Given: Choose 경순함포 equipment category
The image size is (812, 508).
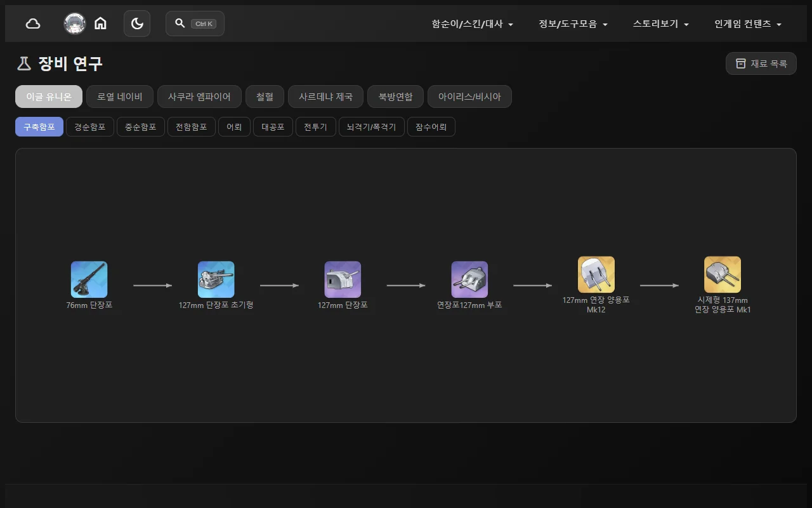Looking at the screenshot, I should tap(90, 127).
